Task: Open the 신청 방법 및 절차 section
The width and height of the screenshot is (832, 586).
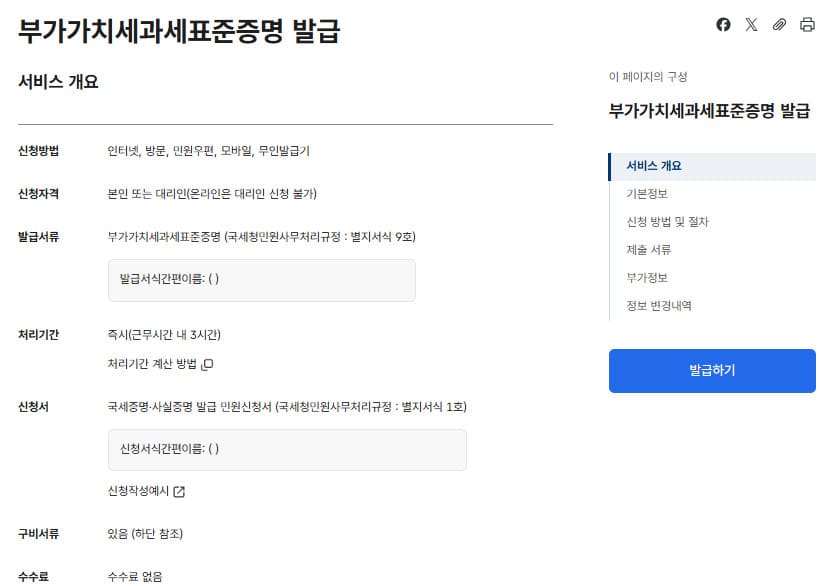Action: (x=668, y=221)
